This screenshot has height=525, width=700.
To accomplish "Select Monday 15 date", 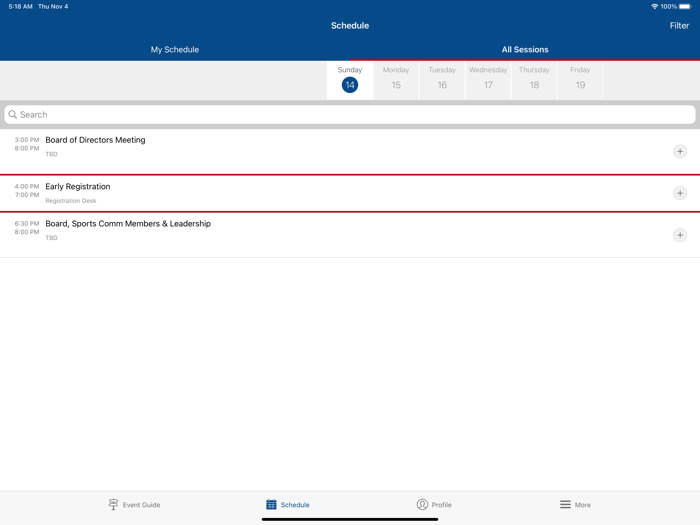I will [396, 80].
